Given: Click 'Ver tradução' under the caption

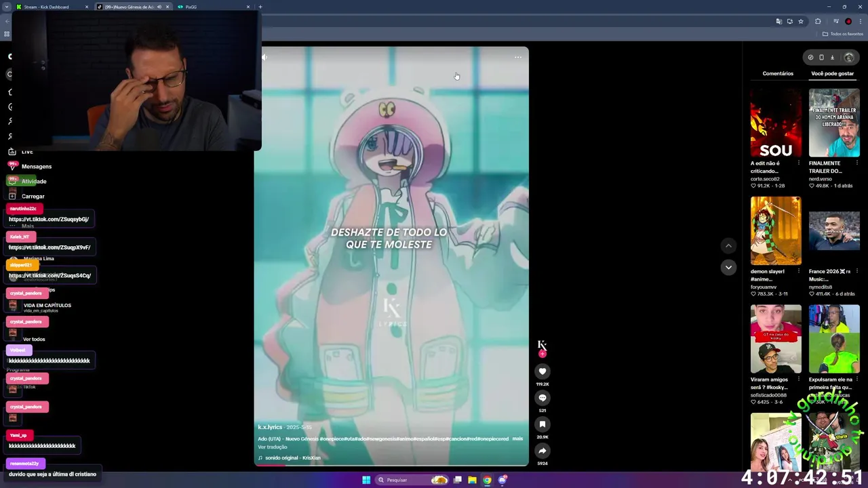Looking at the screenshot, I should point(273,447).
